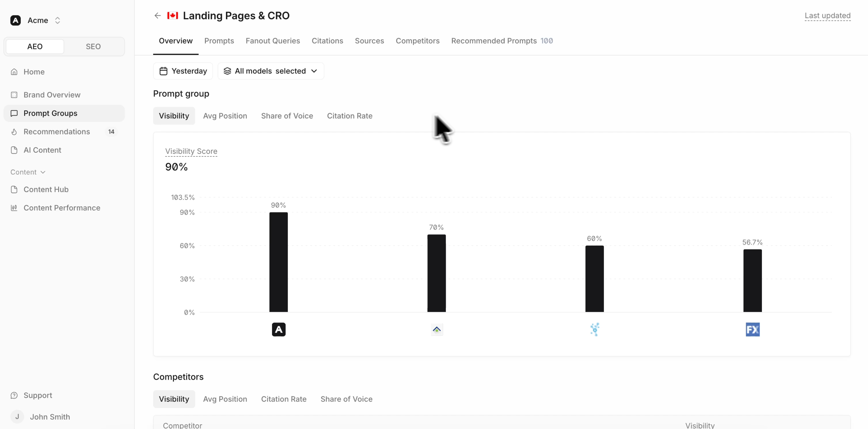Collapse the Content section

point(28,172)
